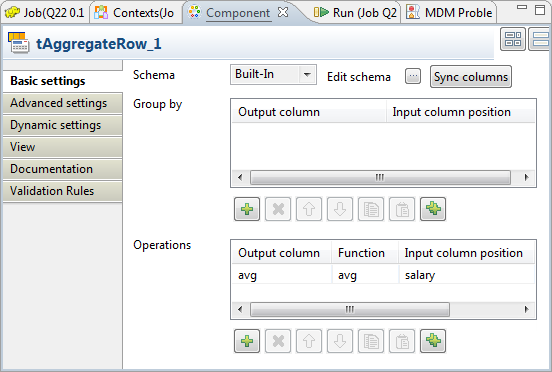Screen dimensions: 552x372
Task: Add all columns to Group by table
Action: 433,209
